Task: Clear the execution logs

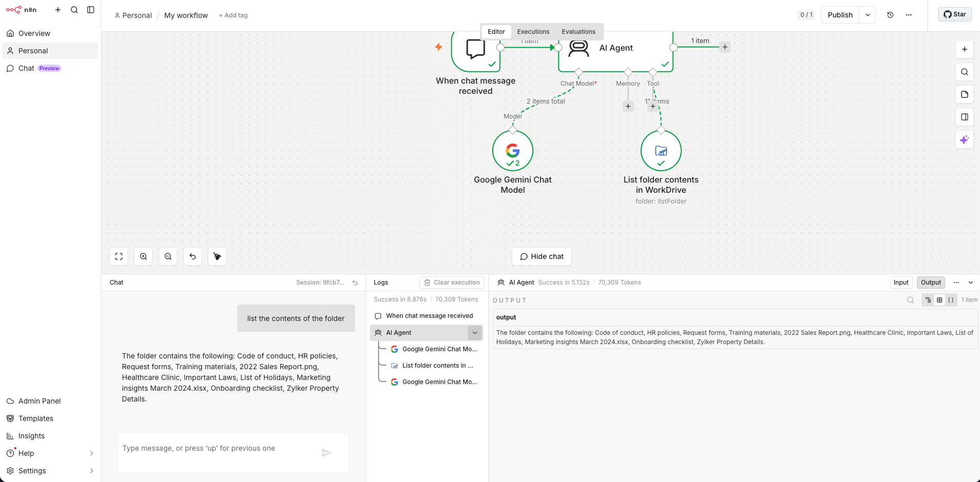Action: click(x=452, y=283)
